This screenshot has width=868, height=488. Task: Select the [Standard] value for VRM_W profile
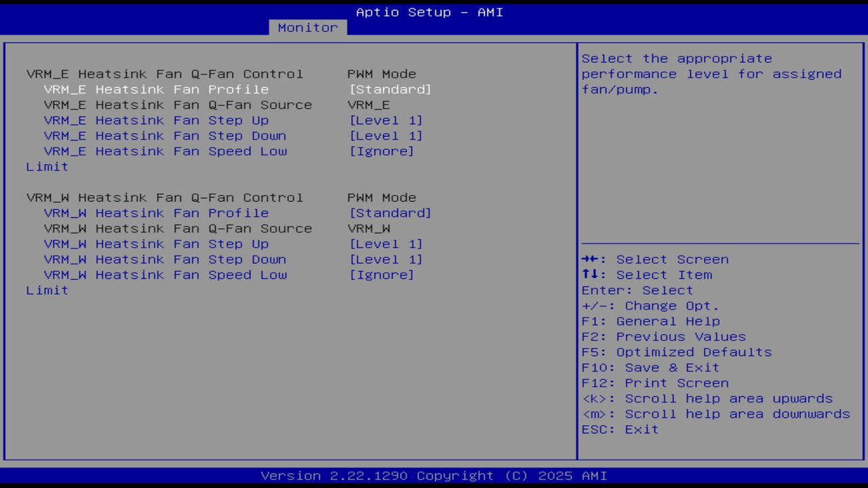[x=390, y=213]
